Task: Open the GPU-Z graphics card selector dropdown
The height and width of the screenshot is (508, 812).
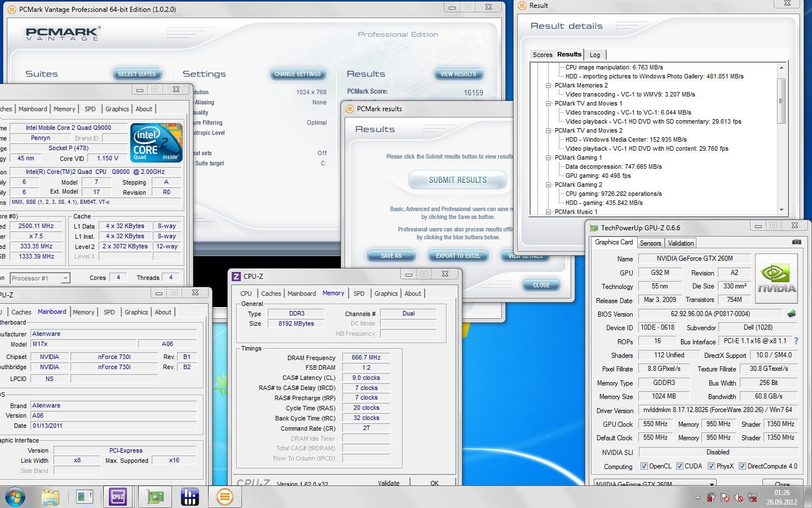Action: coord(655,484)
